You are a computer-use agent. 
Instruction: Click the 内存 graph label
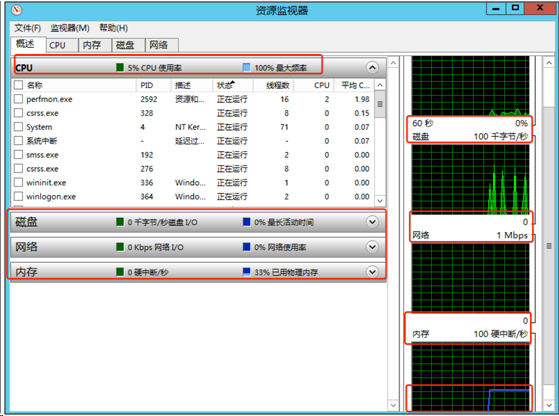(421, 334)
